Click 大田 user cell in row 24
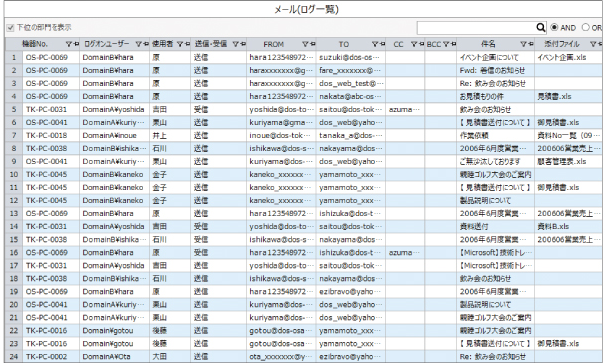The width and height of the screenshot is (605, 363). [x=160, y=357]
